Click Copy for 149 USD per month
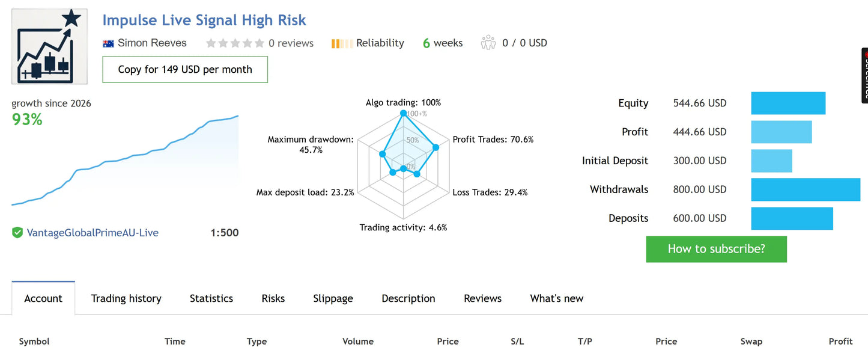868x350 pixels. (x=185, y=69)
